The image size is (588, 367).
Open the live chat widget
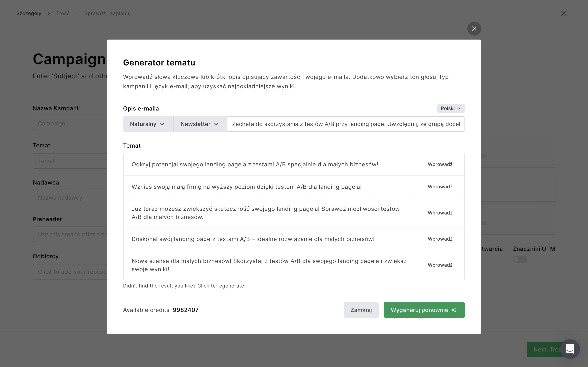(x=570, y=349)
